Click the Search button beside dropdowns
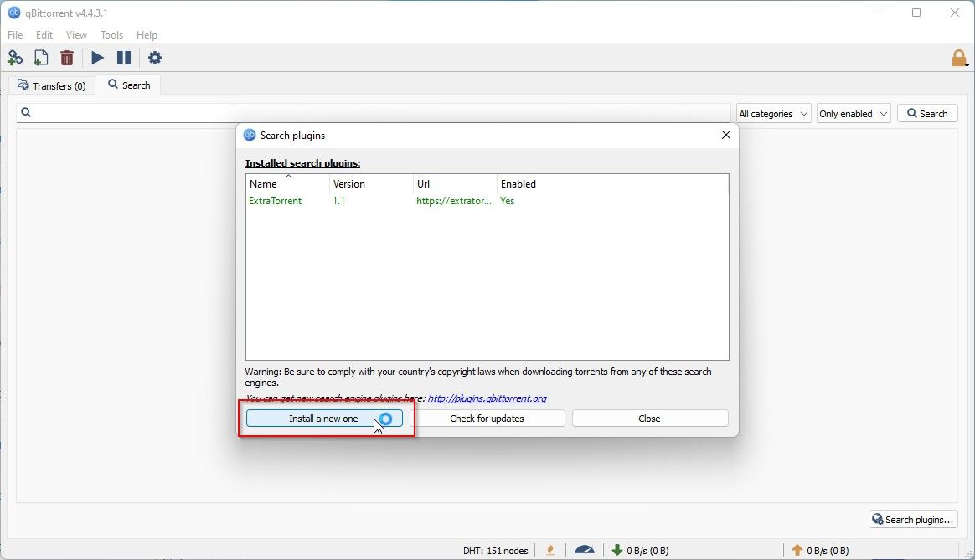 927,114
